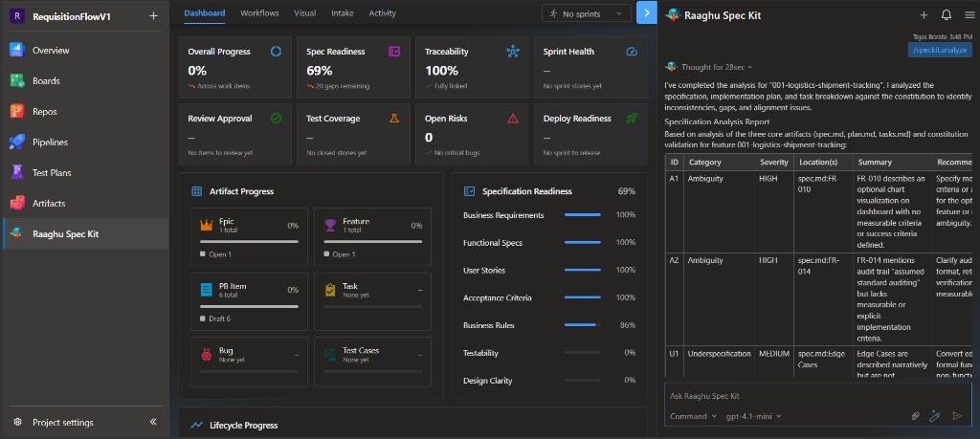Open the Epic artifact card
The image size is (980, 439).
tap(249, 236)
